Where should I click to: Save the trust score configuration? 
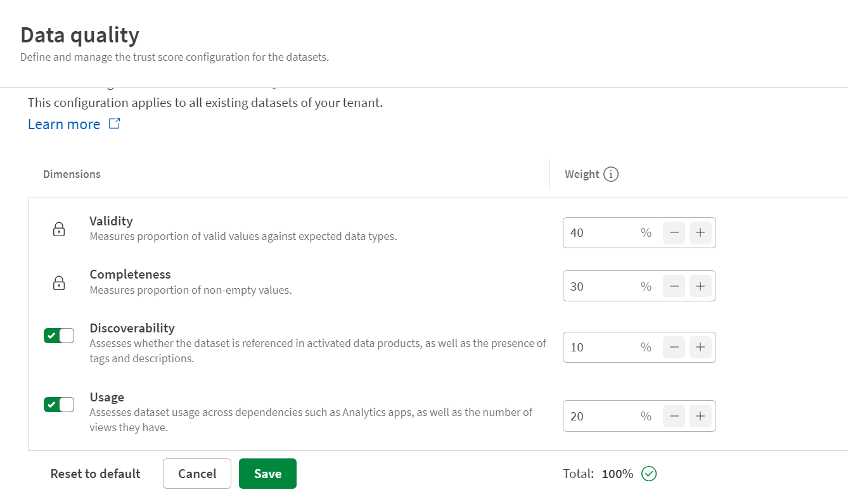267,473
